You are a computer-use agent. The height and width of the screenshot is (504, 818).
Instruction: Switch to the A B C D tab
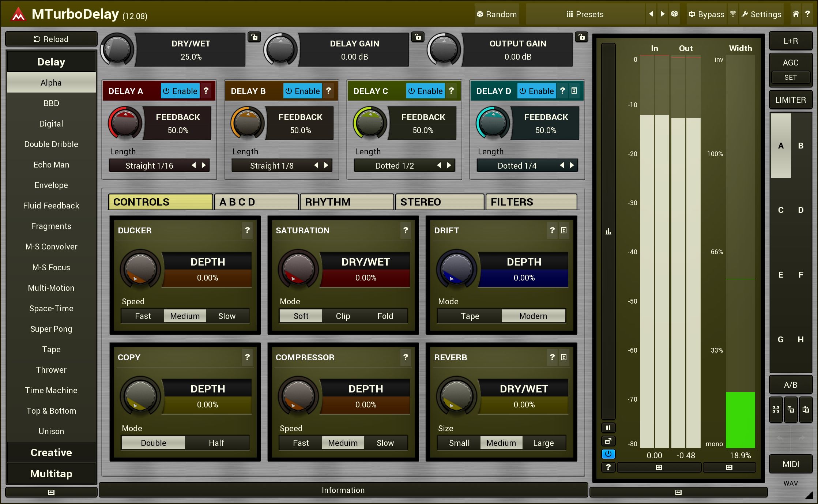coord(256,202)
